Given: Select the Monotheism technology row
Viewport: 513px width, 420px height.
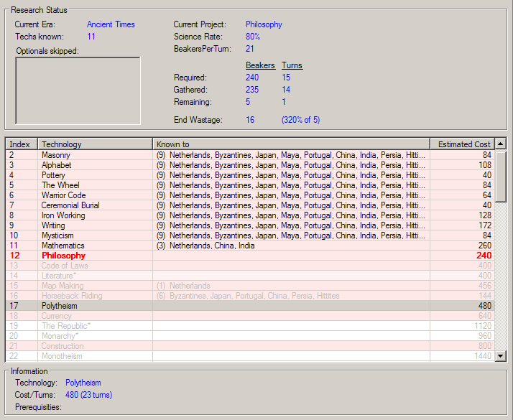Looking at the screenshot, I should pyautogui.click(x=250, y=356).
